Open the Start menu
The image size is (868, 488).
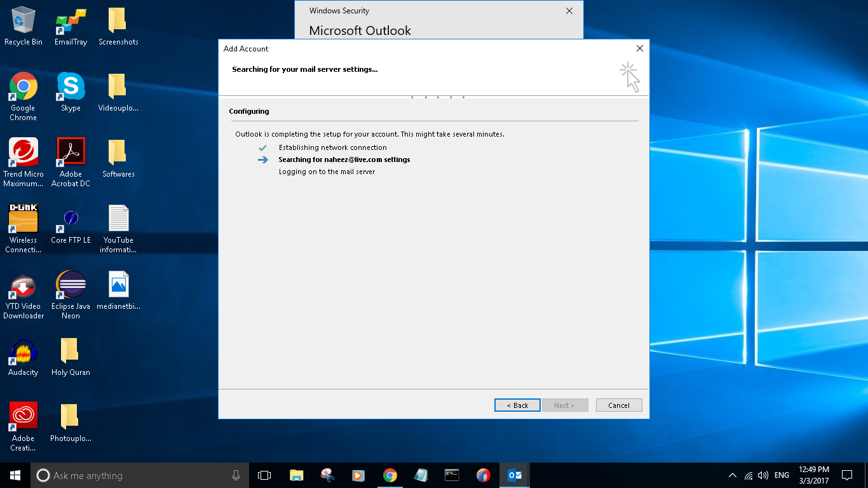pos(13,475)
